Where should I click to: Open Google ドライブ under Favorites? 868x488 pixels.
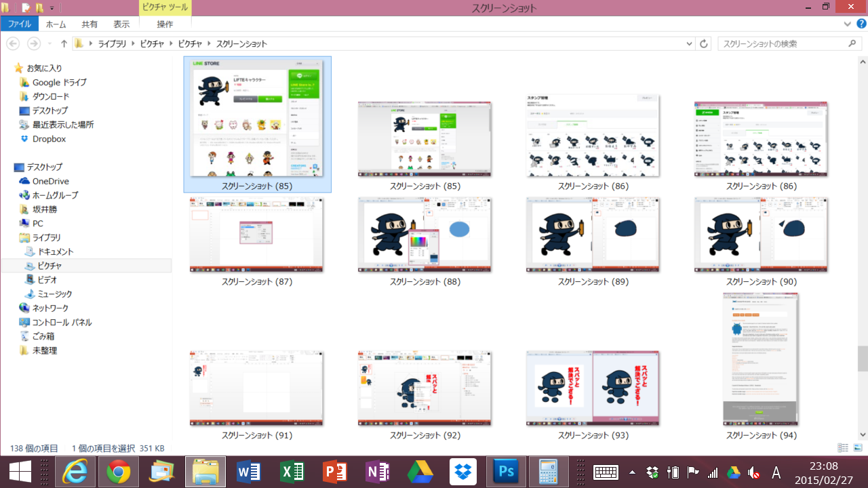(x=60, y=82)
